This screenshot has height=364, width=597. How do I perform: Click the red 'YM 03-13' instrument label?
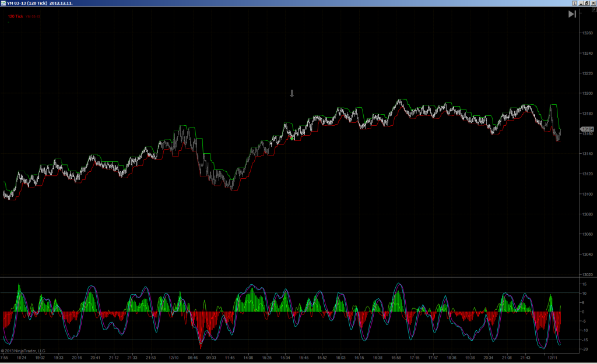(x=33, y=16)
